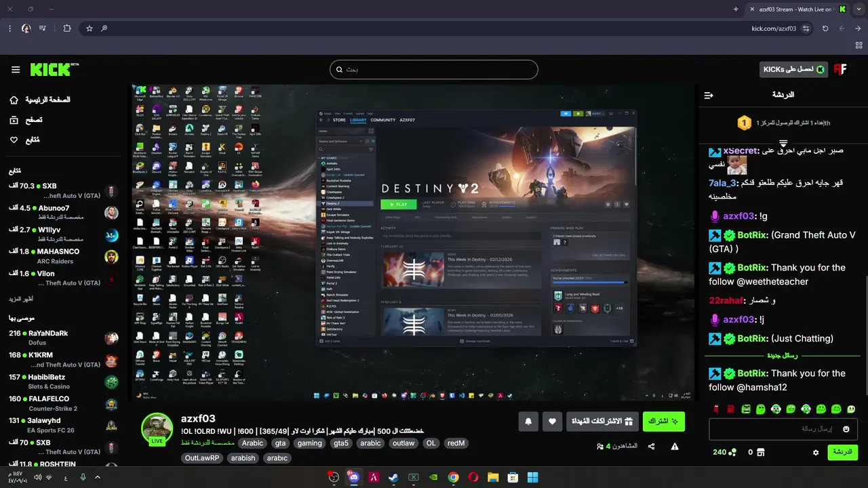Open Windows Start menu
The width and height of the screenshot is (868, 488).
(533, 477)
